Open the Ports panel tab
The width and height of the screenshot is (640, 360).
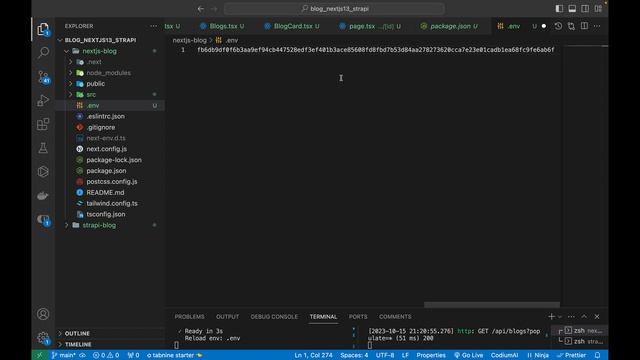[x=358, y=317]
